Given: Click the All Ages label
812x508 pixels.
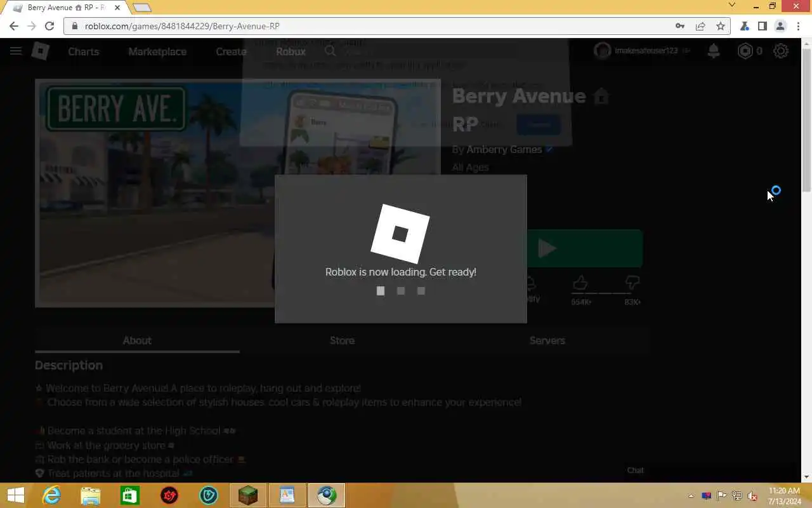Looking at the screenshot, I should point(470,168).
